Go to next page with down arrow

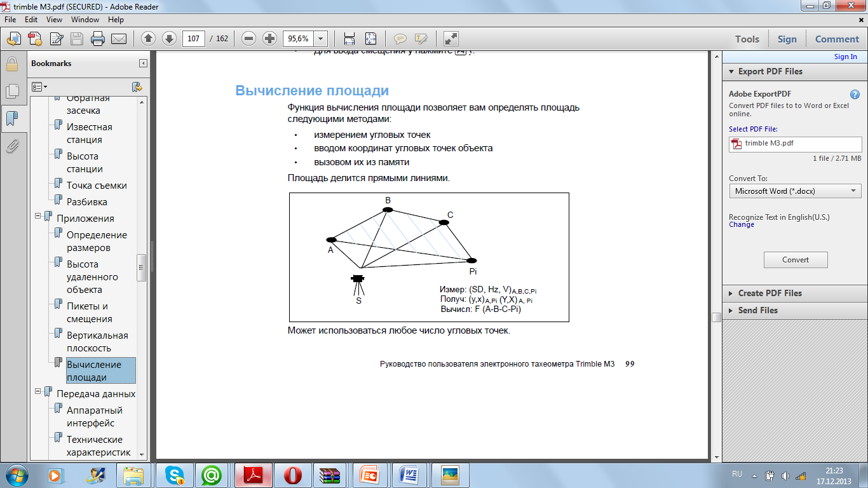coord(169,39)
